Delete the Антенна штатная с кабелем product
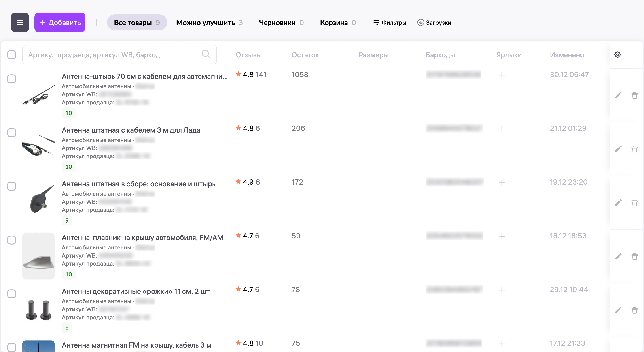Image resolution: width=644 pixels, height=352 pixels. pyautogui.click(x=635, y=149)
